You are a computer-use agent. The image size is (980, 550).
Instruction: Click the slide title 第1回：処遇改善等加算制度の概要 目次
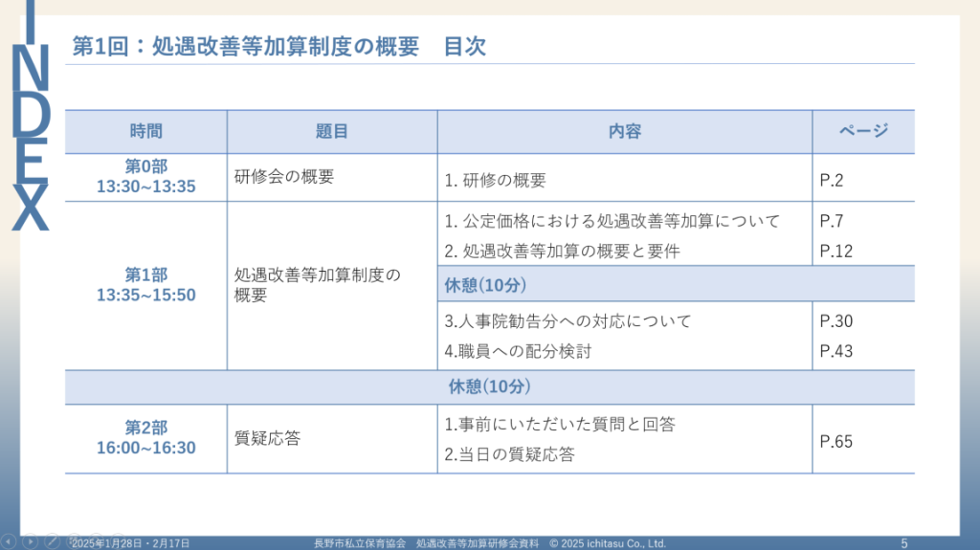(x=278, y=46)
